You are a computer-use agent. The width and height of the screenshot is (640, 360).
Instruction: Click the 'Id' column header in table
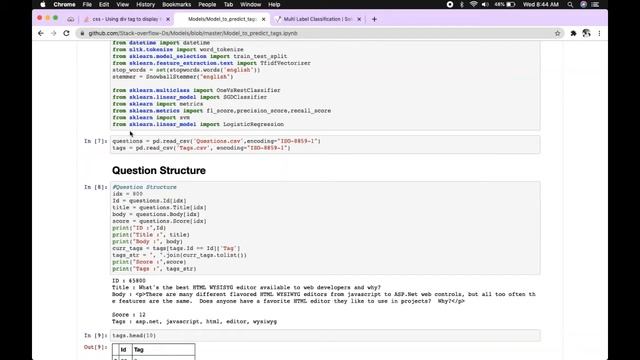point(123,350)
